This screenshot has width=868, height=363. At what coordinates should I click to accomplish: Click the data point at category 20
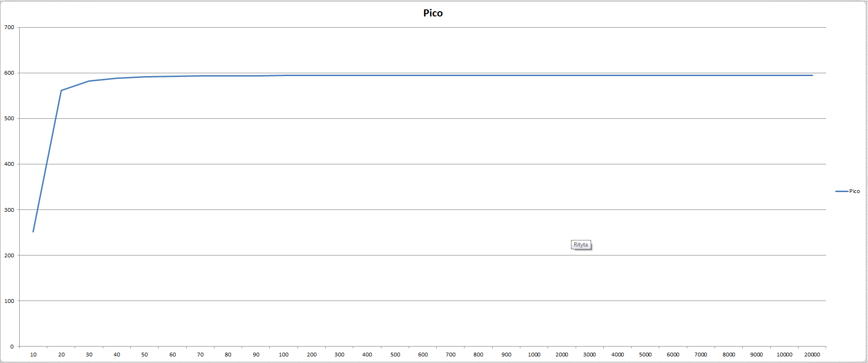tap(61, 91)
